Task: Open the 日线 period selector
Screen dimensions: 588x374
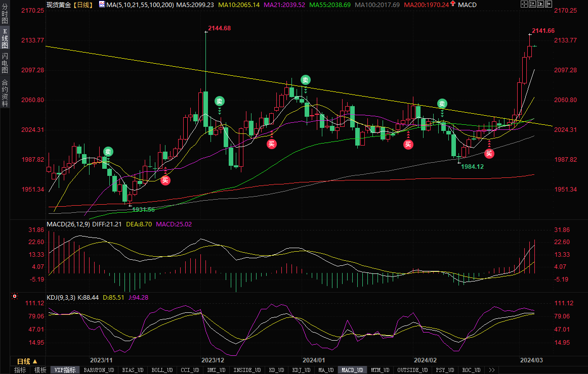Action: pyautogui.click(x=24, y=361)
